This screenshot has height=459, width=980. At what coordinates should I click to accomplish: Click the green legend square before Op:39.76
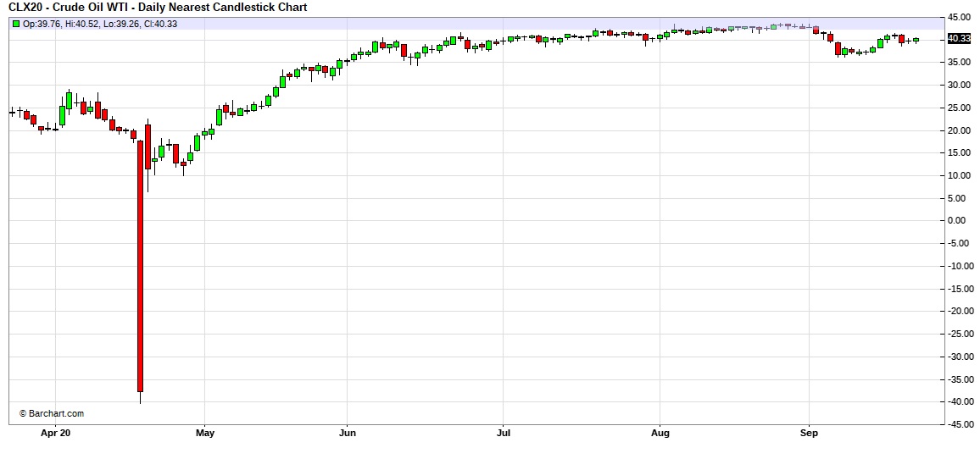[x=15, y=24]
